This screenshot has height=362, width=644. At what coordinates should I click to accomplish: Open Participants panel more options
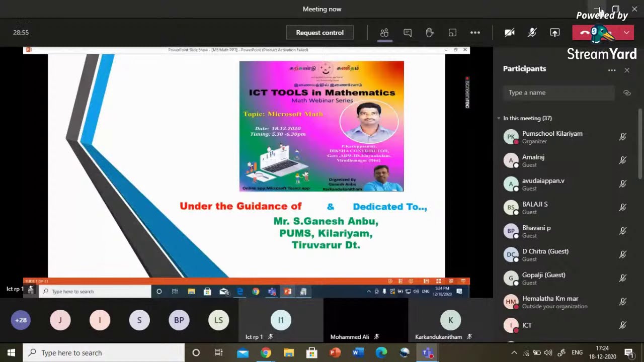[612, 70]
